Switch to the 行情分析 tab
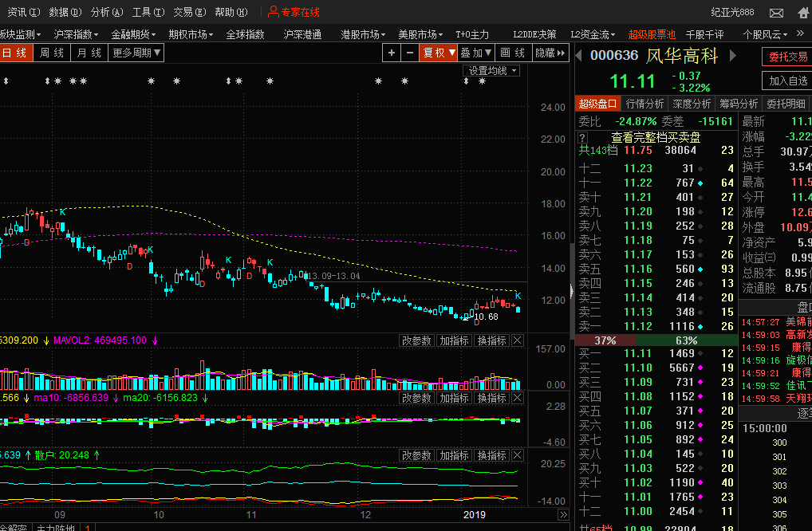Screen dimensions: 812x531 point(644,104)
